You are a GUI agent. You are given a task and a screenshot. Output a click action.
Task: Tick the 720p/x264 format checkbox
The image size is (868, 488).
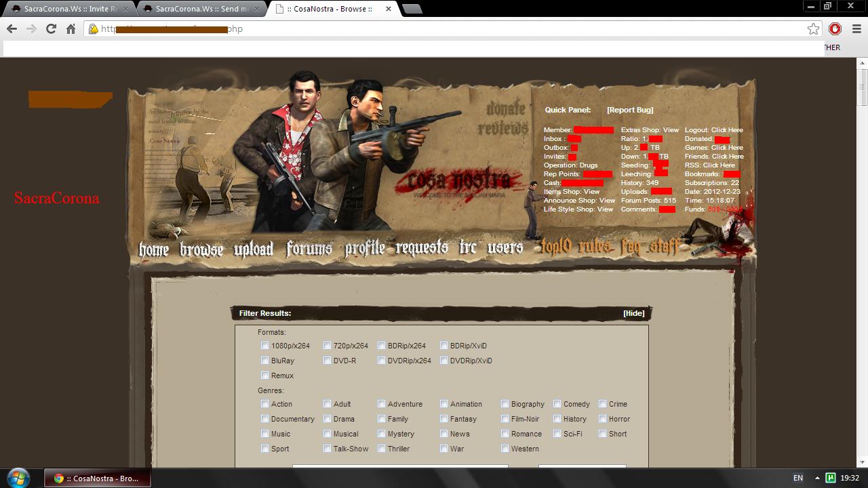[x=328, y=346]
